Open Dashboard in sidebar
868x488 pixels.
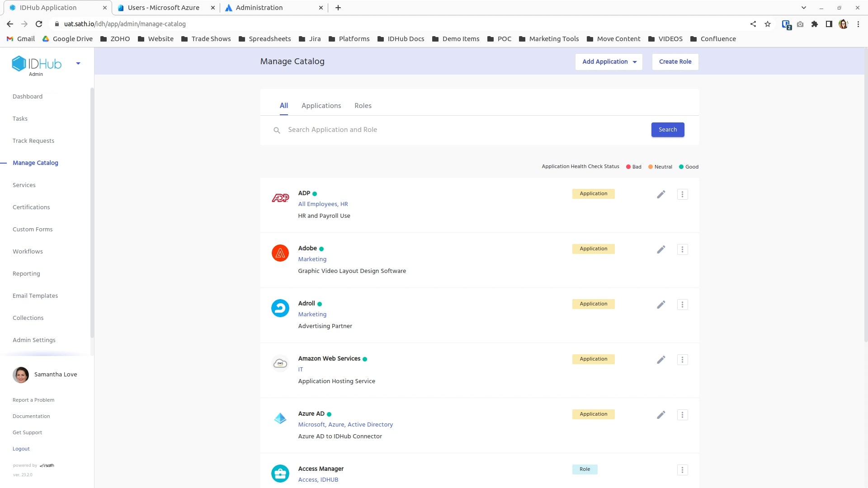click(28, 97)
